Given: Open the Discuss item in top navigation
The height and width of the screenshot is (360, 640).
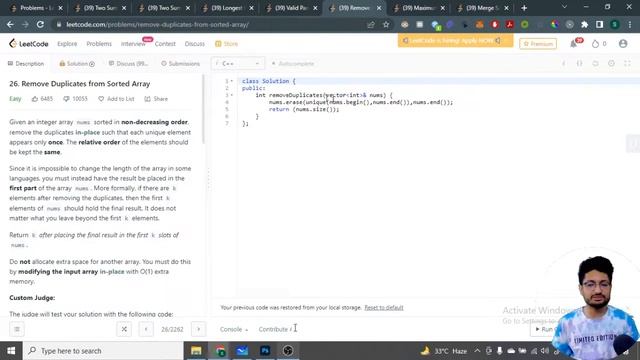Looking at the screenshot, I should tap(195, 44).
